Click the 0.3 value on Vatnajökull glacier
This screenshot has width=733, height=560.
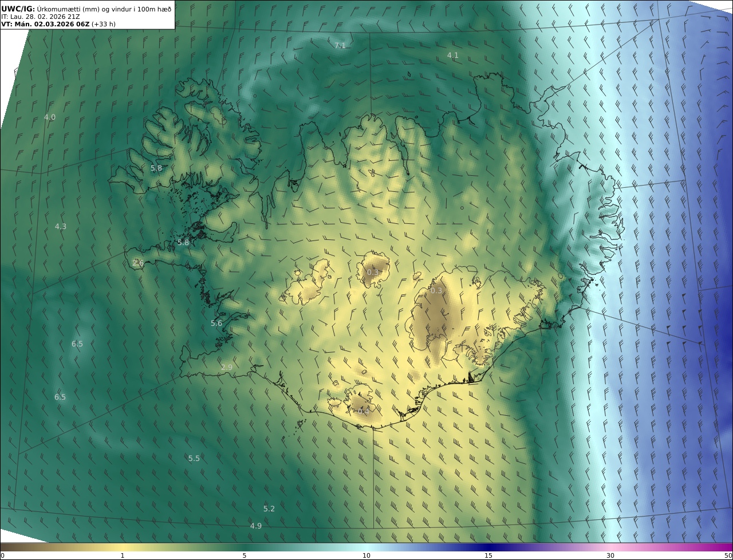tap(436, 290)
